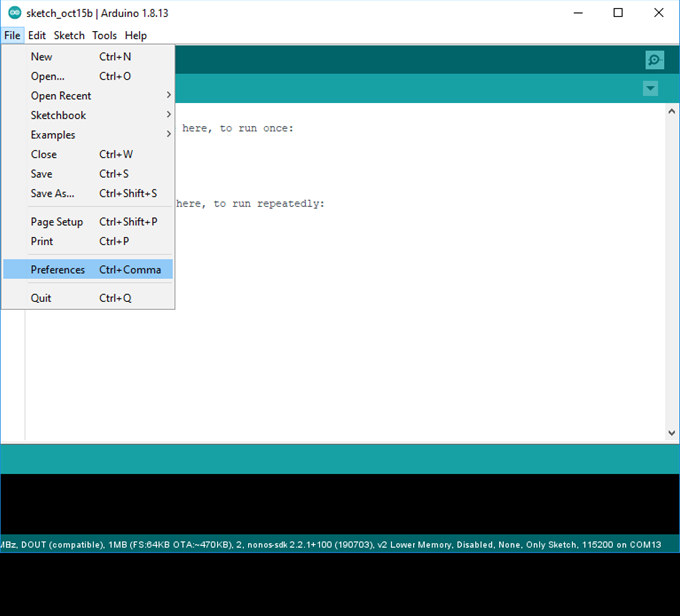Click the 'DOUT (compatible)' status text

[62, 545]
